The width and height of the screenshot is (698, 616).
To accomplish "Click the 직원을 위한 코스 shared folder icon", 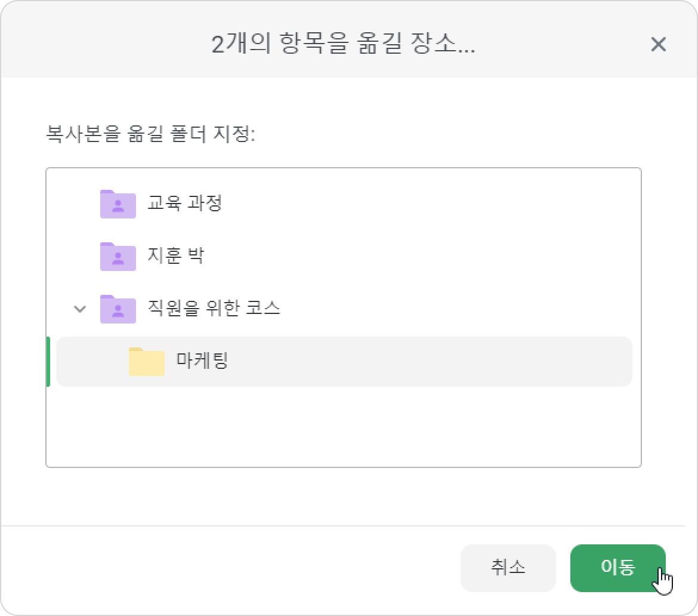I will click(118, 309).
